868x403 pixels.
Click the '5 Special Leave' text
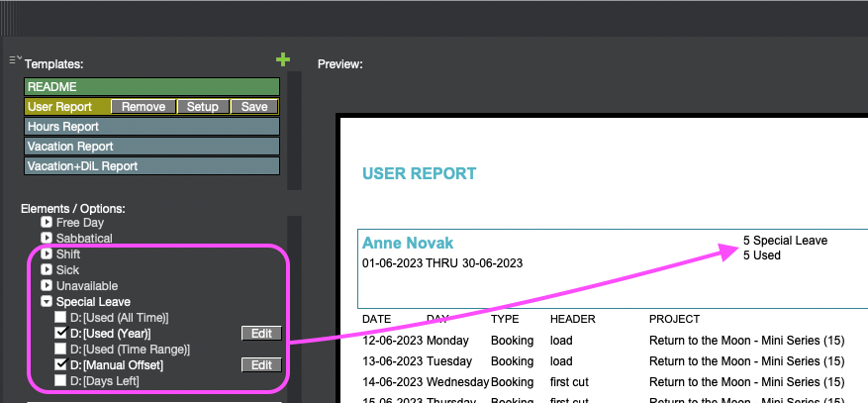tap(786, 241)
